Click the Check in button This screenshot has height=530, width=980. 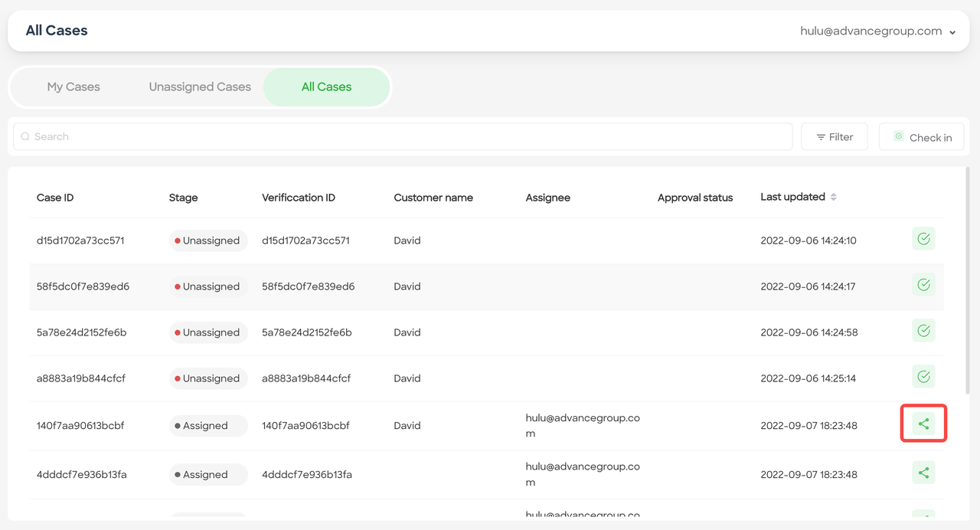tap(922, 137)
